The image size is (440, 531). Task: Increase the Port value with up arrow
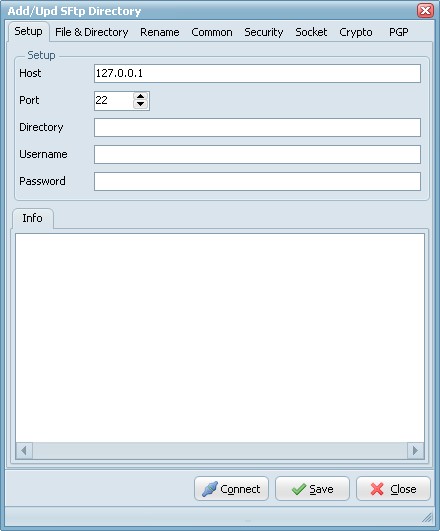(x=140, y=97)
